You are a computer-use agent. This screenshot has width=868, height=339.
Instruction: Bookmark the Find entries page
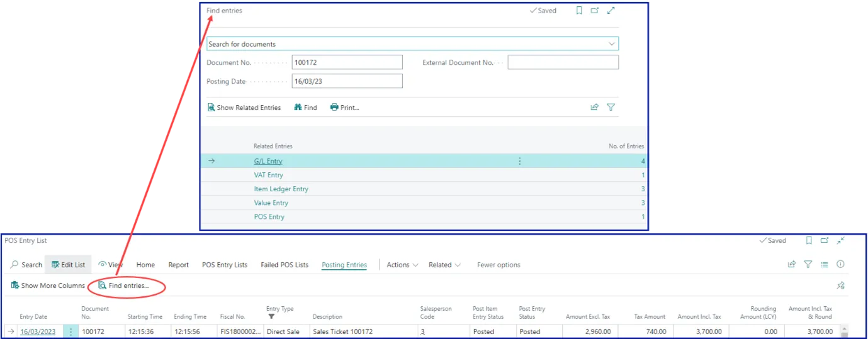(579, 11)
